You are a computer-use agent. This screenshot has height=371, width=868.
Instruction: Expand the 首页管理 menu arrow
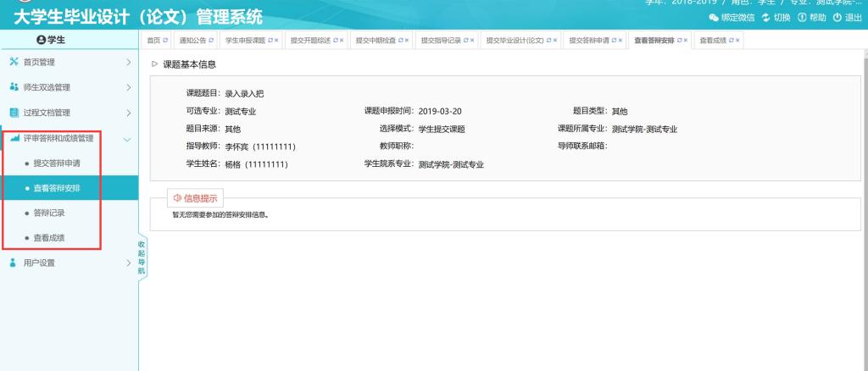pyautogui.click(x=127, y=63)
